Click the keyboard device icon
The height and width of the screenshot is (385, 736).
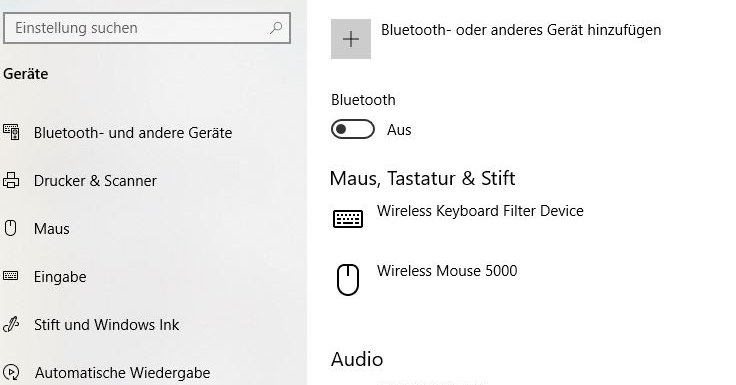click(348, 219)
